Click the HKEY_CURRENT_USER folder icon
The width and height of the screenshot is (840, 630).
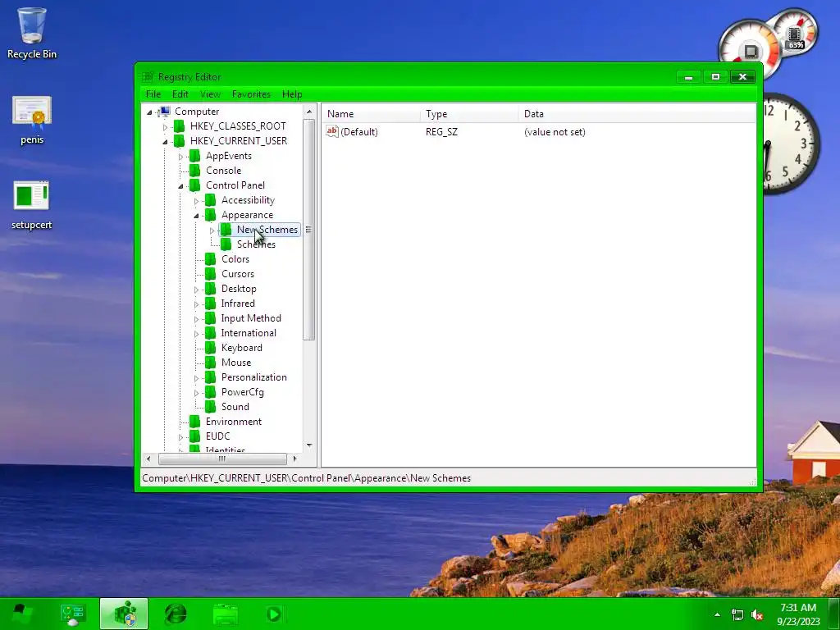180,141
